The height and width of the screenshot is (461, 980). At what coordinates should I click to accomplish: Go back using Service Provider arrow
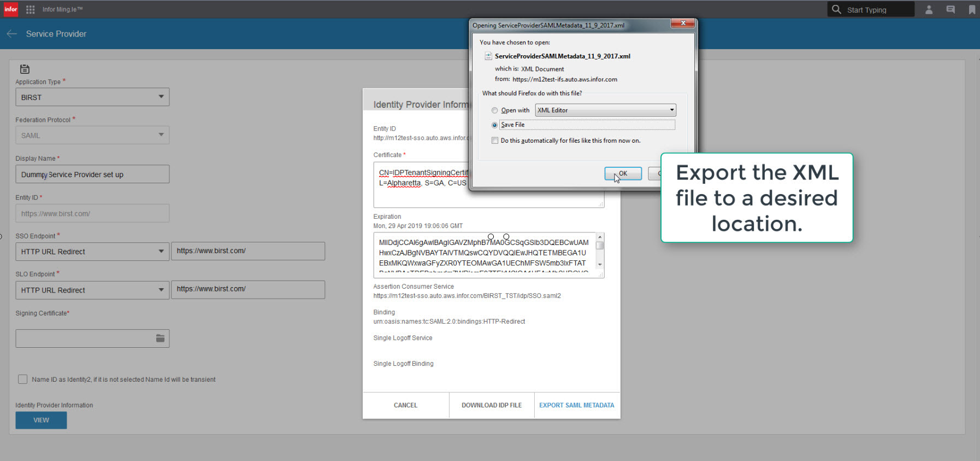click(12, 34)
